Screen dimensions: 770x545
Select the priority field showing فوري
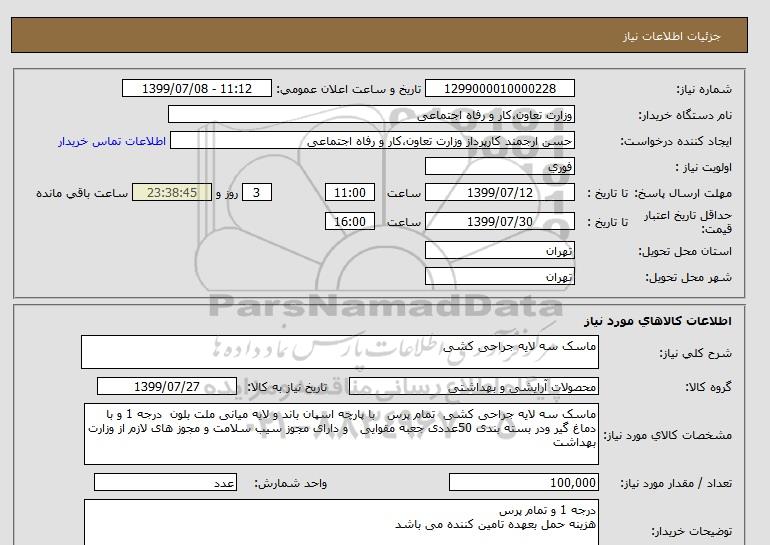(499, 166)
